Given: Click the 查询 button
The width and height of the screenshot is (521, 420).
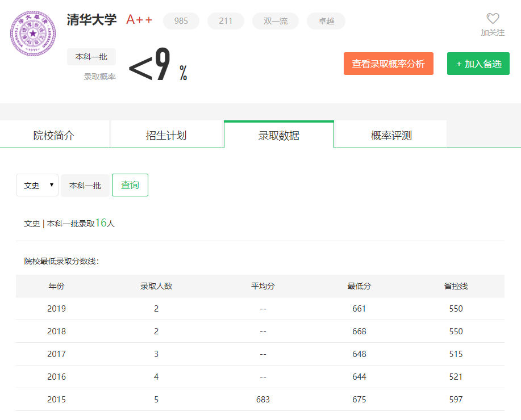Looking at the screenshot, I should point(130,185).
